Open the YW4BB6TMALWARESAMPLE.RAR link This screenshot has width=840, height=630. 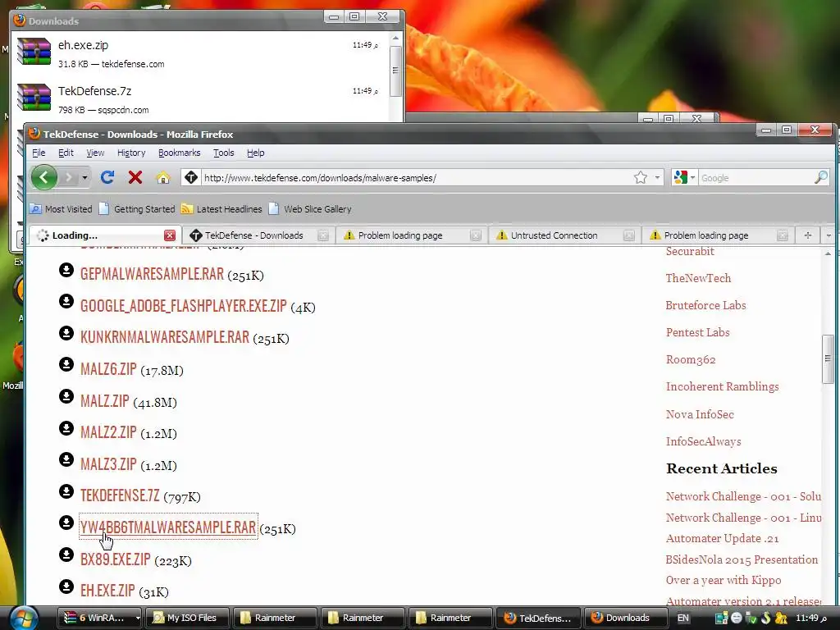click(168, 527)
